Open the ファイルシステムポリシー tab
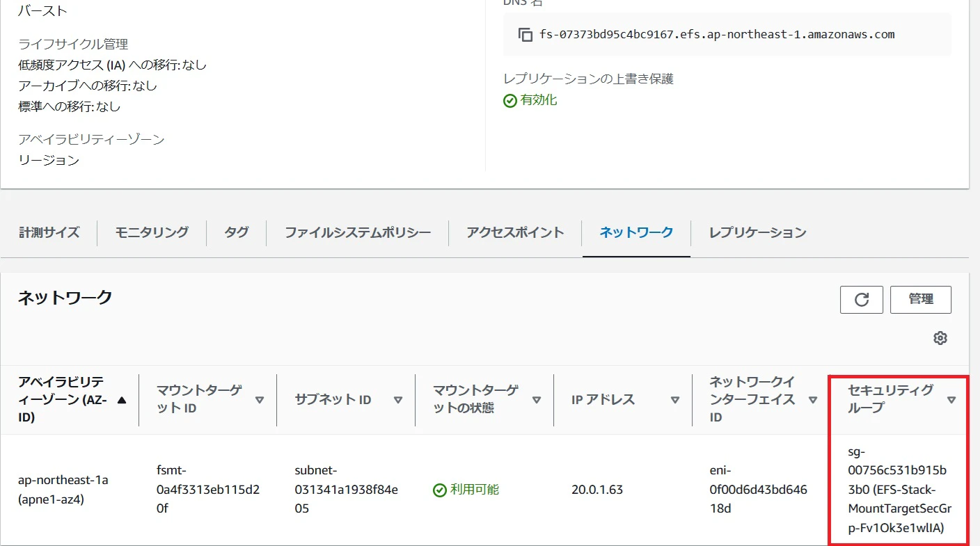The image size is (980, 546). (358, 232)
